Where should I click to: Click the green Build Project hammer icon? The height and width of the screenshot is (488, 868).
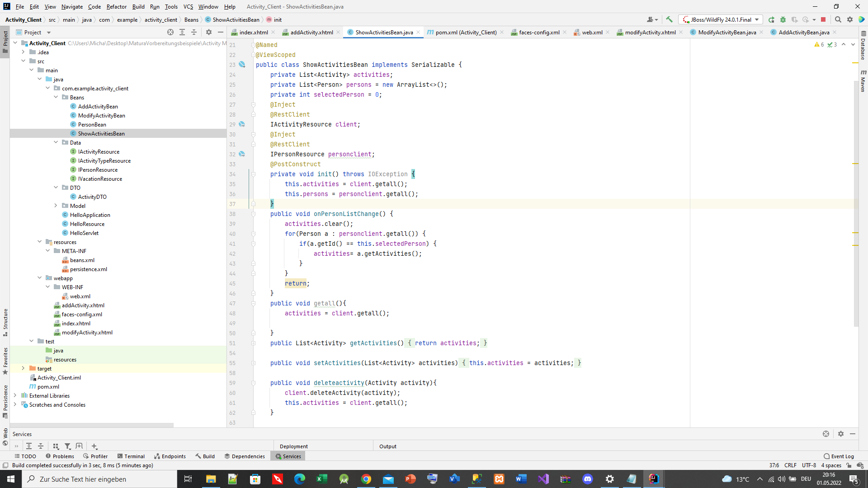[669, 19]
